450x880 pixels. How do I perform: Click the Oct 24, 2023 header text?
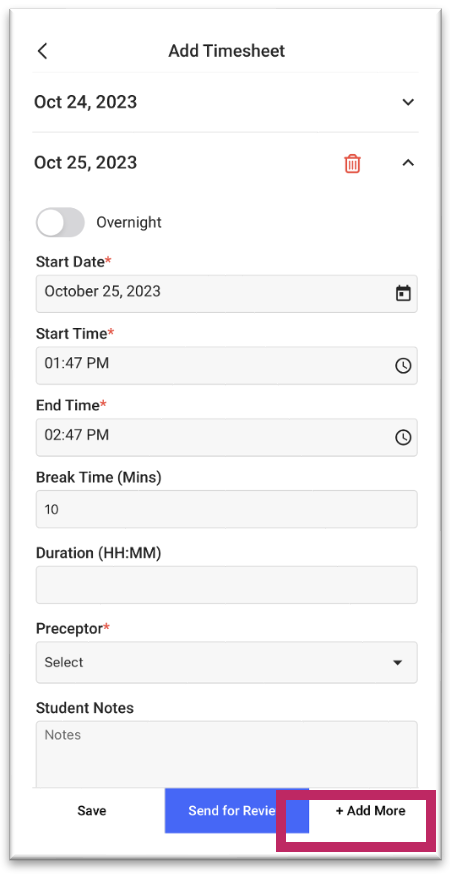click(85, 102)
